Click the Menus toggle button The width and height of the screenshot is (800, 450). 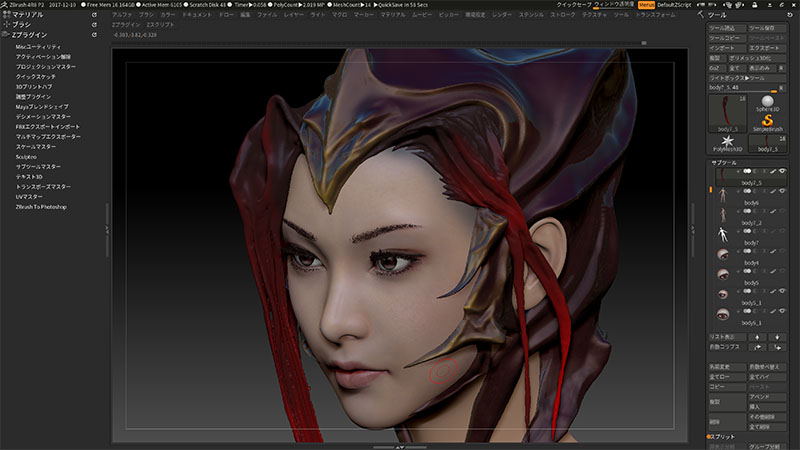pos(646,5)
